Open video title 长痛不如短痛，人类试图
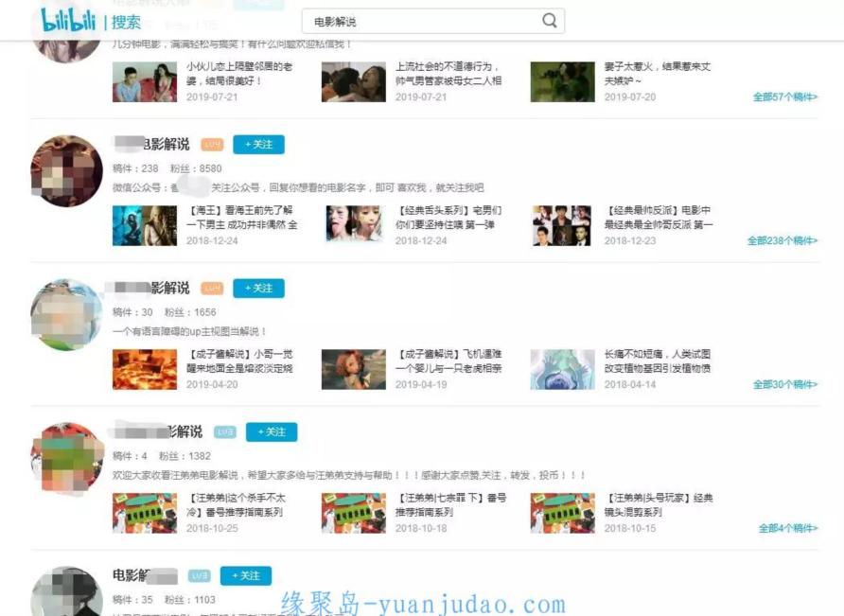Viewport: 844px width, 616px height. click(x=658, y=361)
